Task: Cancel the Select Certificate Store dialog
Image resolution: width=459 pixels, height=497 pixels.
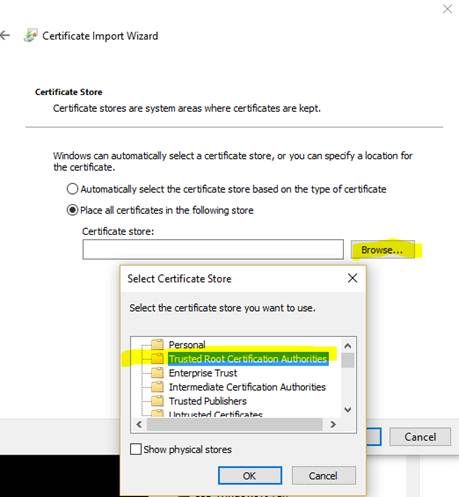Action: [323, 476]
